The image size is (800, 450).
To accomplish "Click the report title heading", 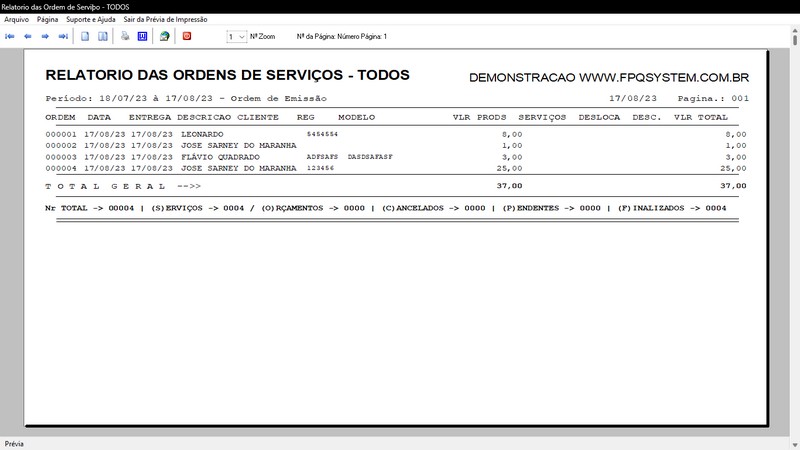I will click(228, 75).
